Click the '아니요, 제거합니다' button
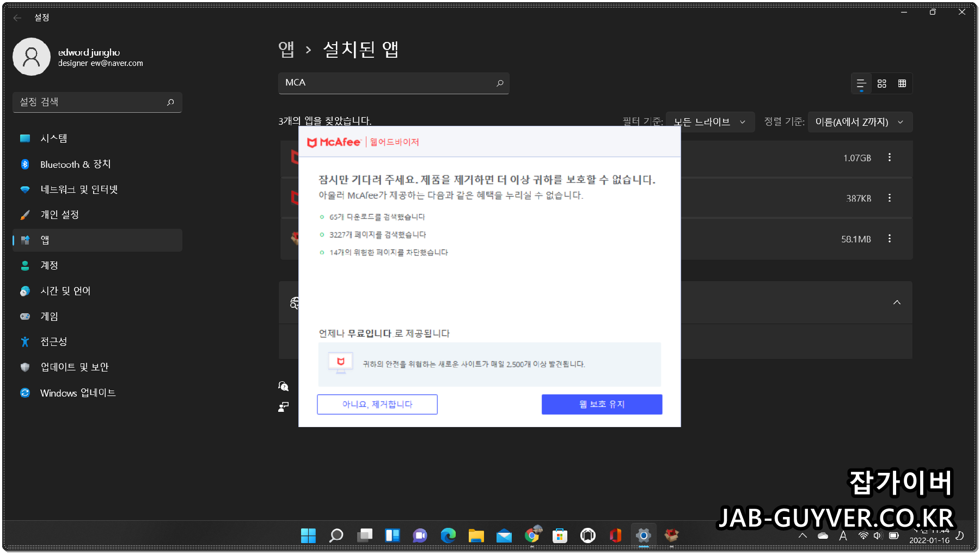This screenshot has height=554, width=980. (377, 404)
